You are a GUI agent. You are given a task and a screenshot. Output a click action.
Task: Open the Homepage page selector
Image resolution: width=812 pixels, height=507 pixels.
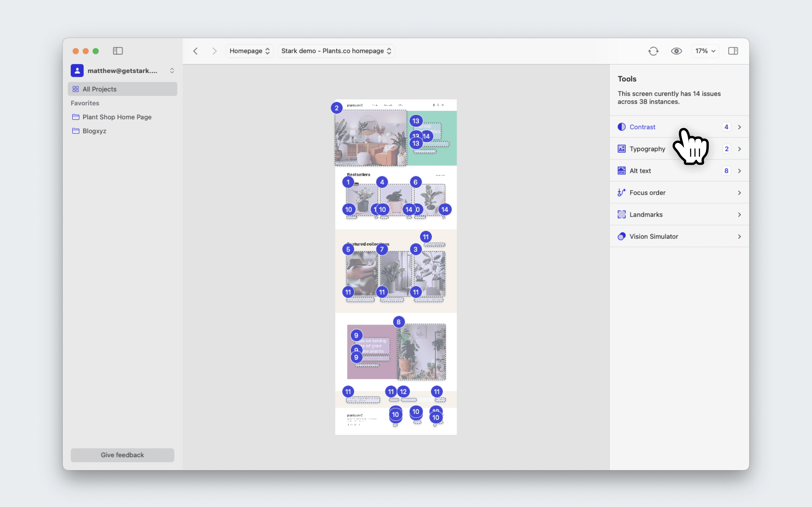249,51
